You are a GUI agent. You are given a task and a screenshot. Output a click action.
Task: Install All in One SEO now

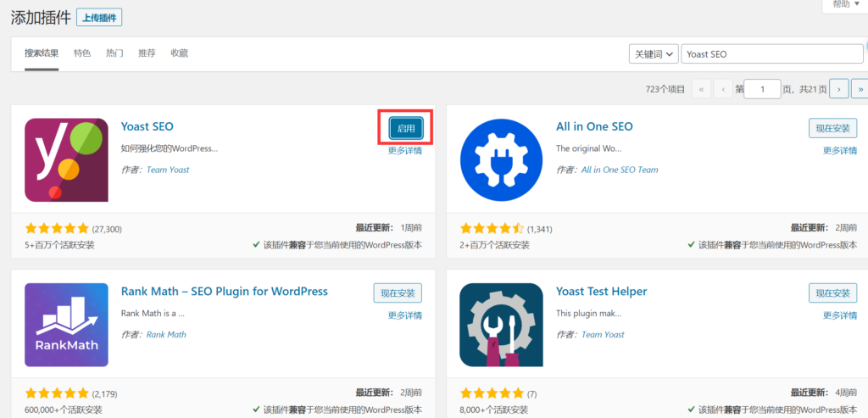point(832,128)
